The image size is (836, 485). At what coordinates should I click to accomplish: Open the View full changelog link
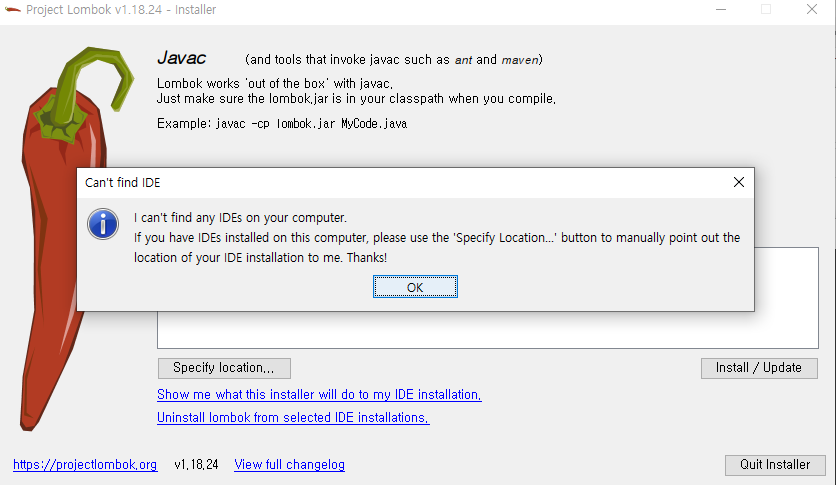(290, 465)
